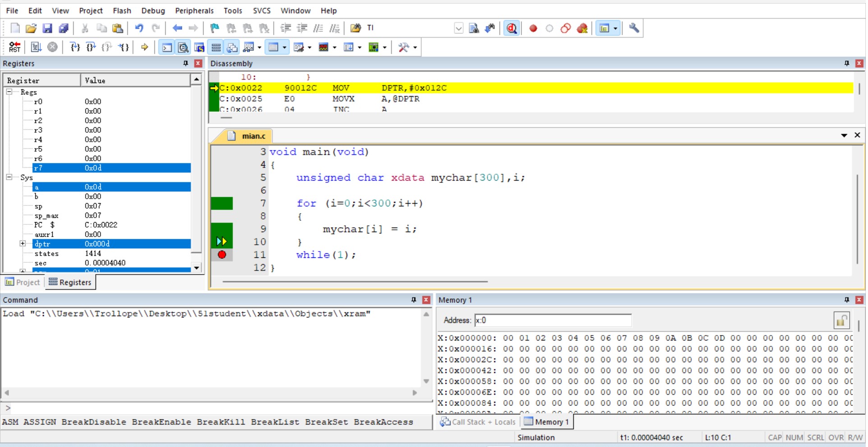Expand the find text combo box

(x=458, y=28)
